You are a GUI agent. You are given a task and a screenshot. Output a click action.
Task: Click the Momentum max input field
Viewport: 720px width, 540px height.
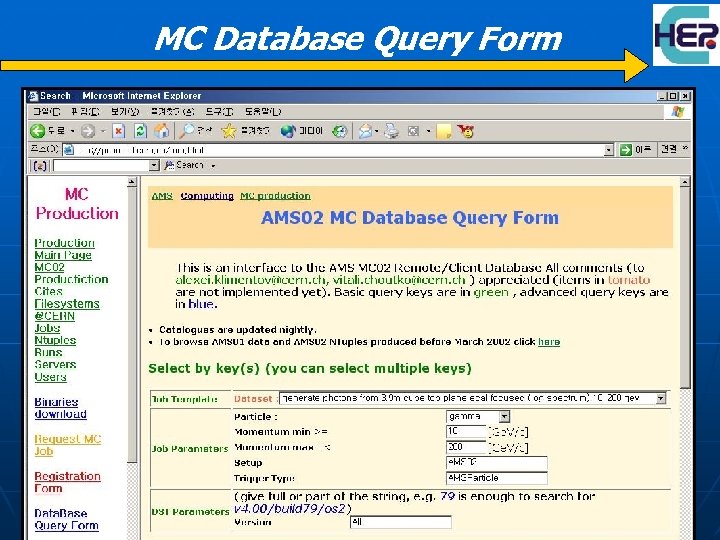click(466, 447)
